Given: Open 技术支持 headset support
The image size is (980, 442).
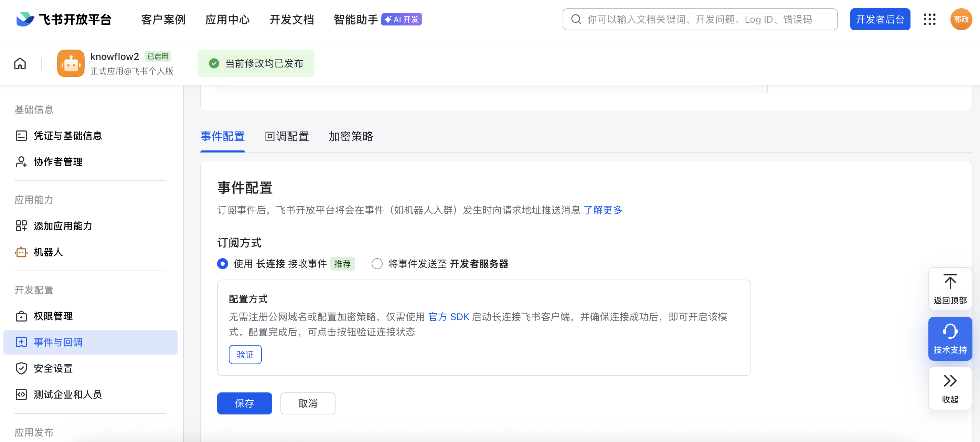Looking at the screenshot, I should pyautogui.click(x=950, y=339).
